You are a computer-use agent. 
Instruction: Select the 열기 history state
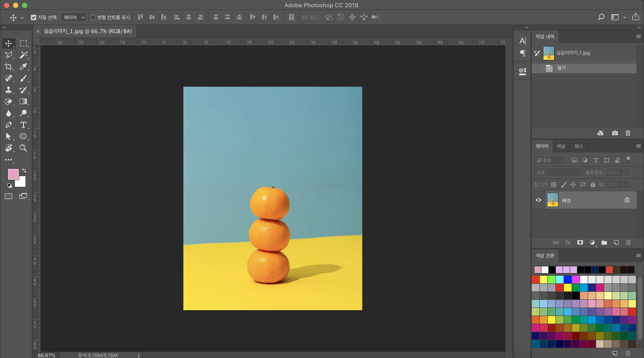pyautogui.click(x=561, y=68)
